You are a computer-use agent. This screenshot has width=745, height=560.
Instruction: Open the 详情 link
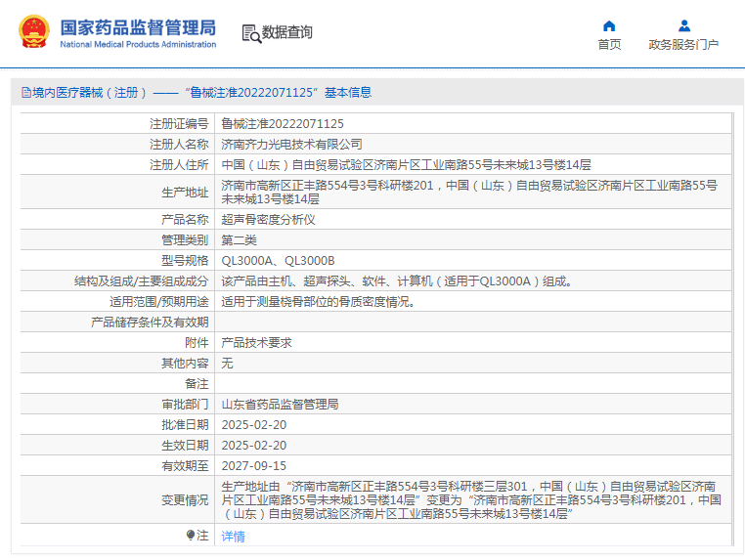(x=234, y=536)
